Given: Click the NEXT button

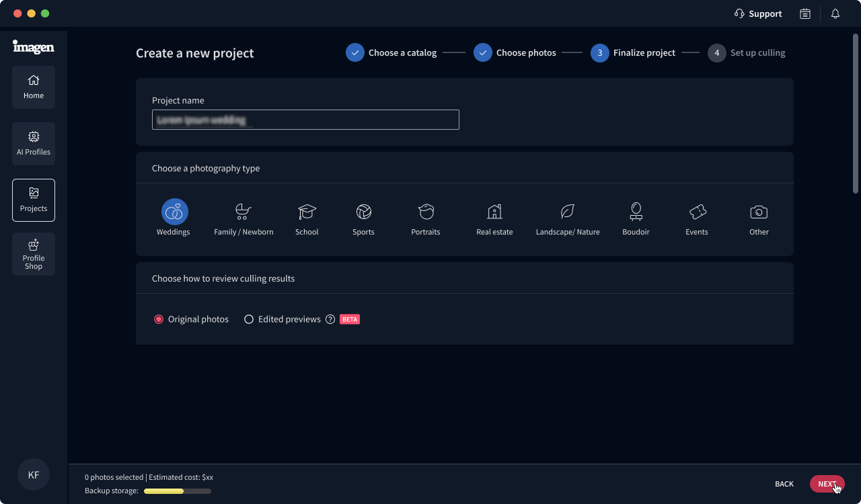Looking at the screenshot, I should 827,484.
